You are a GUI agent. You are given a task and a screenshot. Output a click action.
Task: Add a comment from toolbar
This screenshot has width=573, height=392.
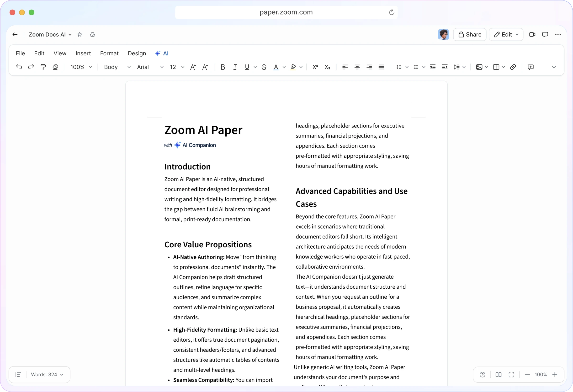[531, 67]
